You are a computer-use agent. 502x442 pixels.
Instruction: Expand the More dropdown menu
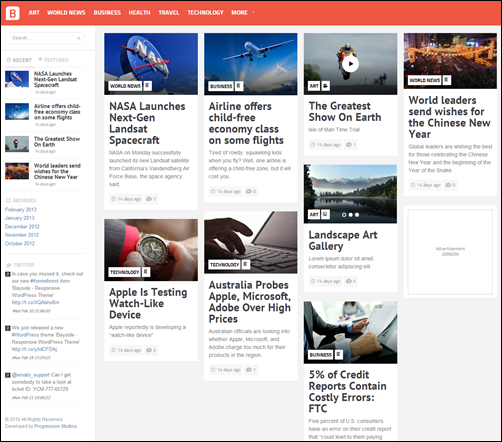[243, 13]
